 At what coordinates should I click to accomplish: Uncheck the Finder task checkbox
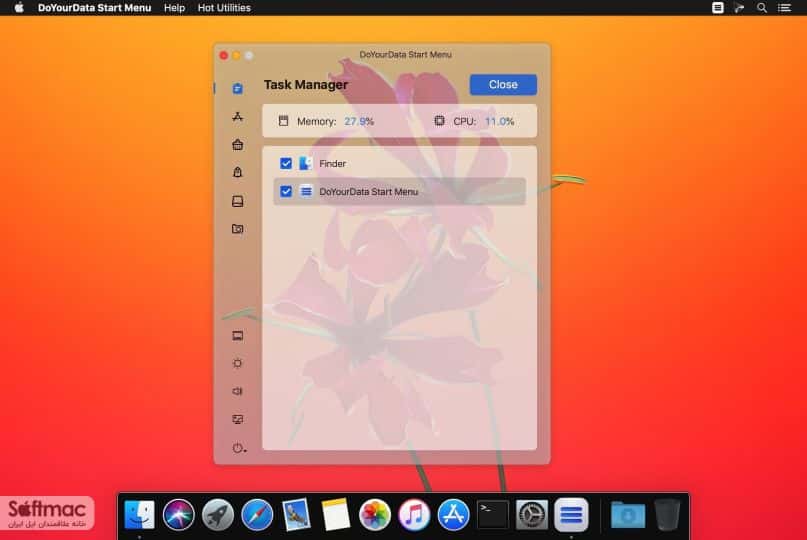(x=286, y=163)
